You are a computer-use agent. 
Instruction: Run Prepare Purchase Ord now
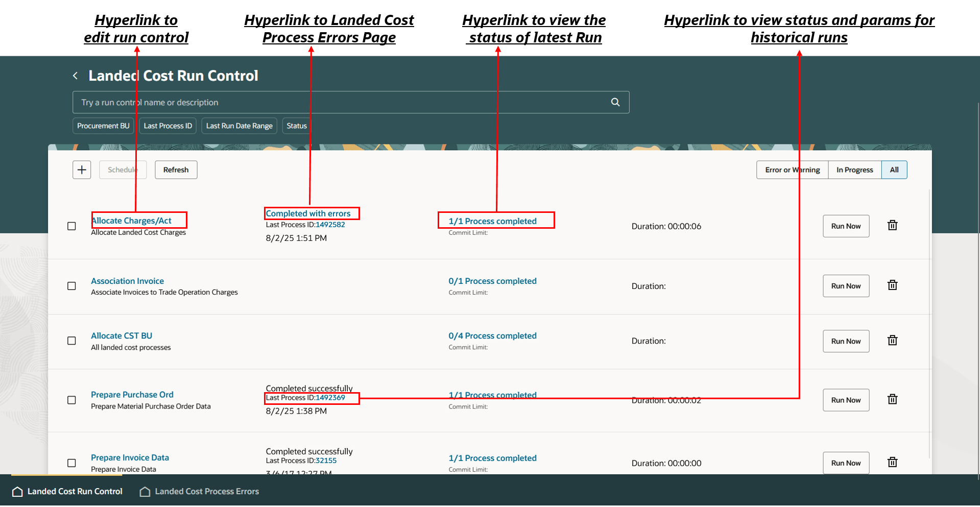846,400
